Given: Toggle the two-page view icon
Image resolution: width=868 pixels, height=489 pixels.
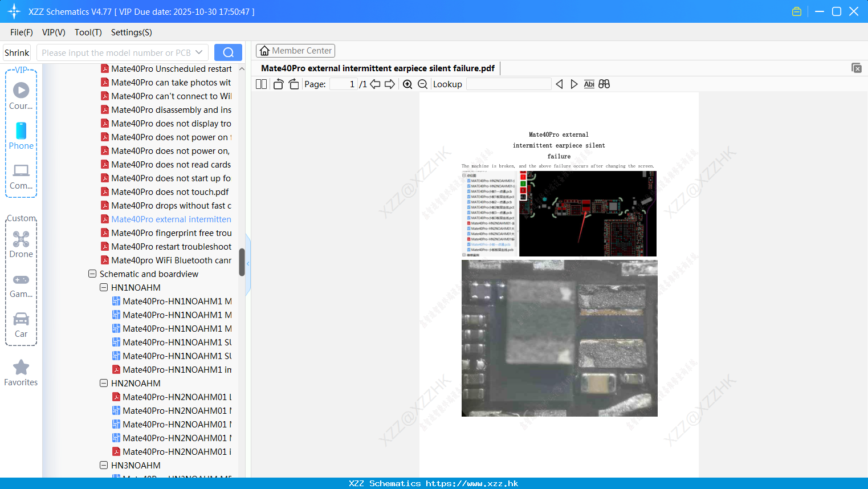Looking at the screenshot, I should pyautogui.click(x=261, y=84).
